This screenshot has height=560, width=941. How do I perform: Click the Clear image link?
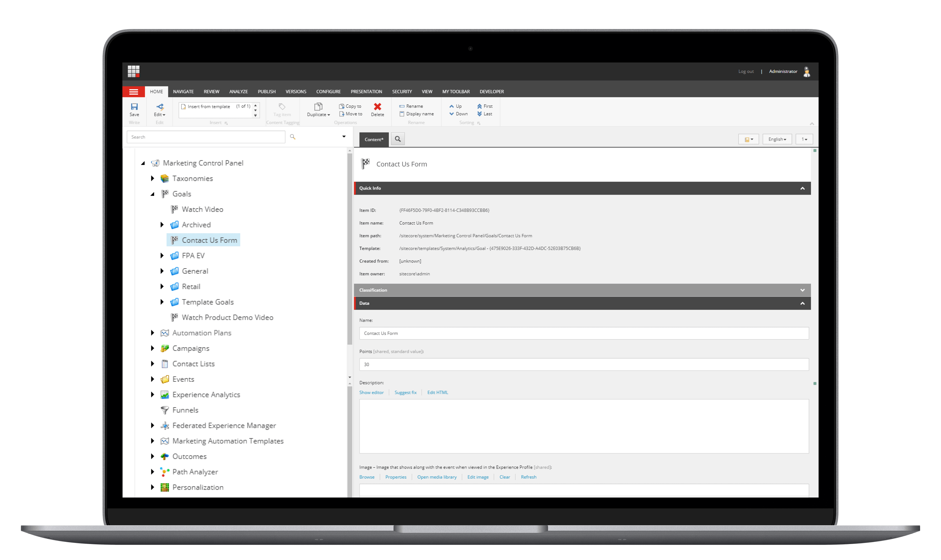click(x=504, y=477)
